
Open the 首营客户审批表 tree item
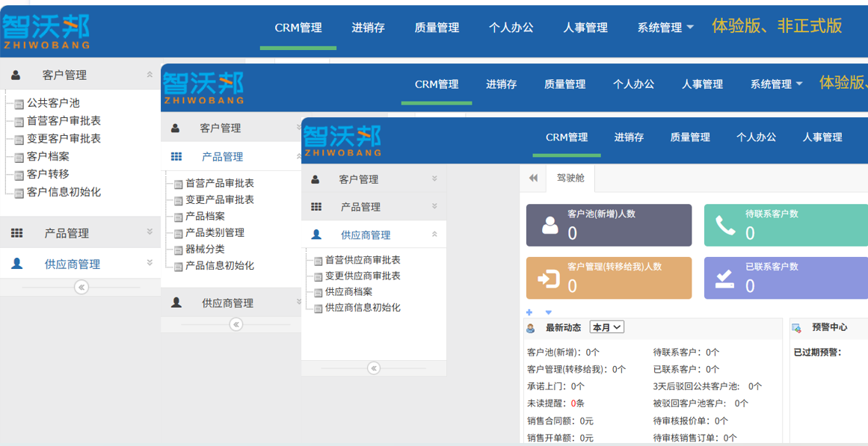pos(64,120)
